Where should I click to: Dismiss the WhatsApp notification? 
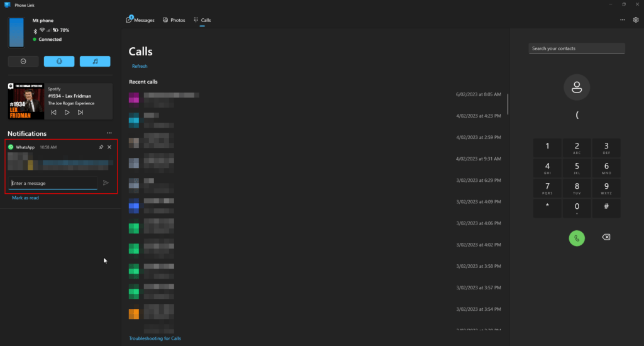(x=109, y=147)
